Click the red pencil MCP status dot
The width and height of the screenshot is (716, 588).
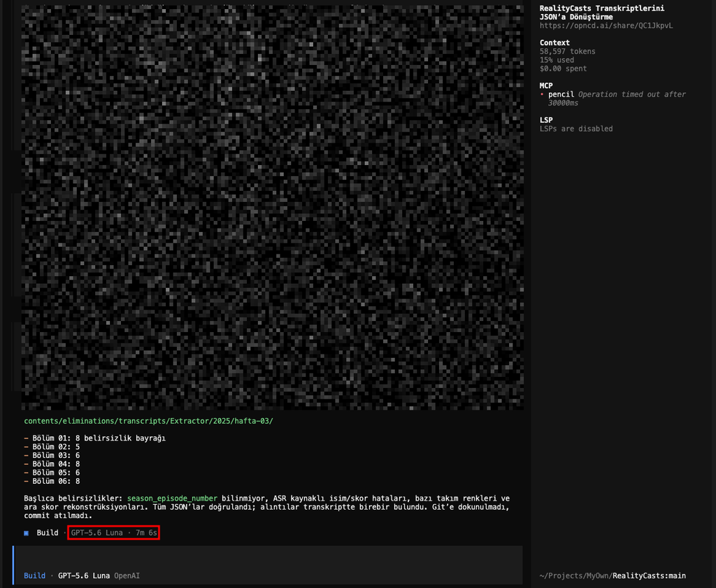pos(542,94)
